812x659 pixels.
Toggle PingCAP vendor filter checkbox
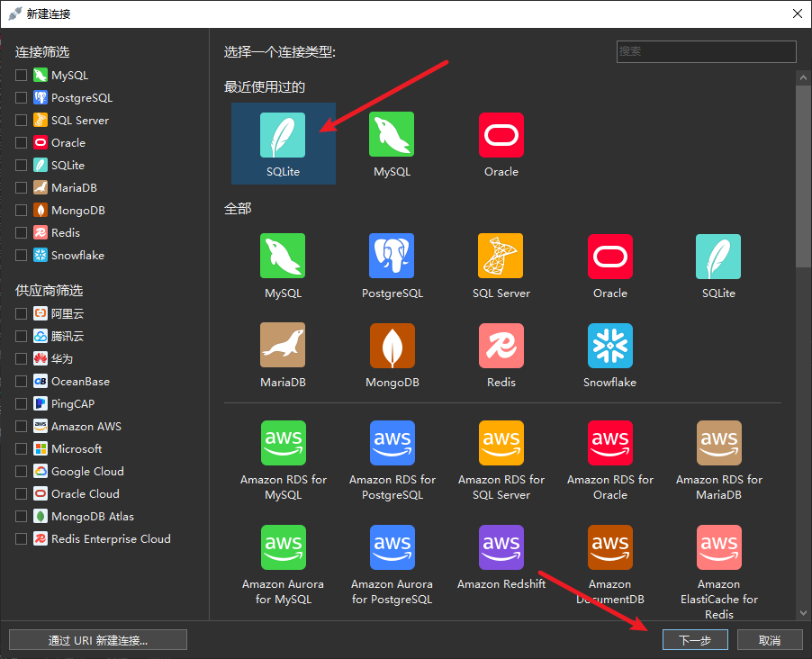point(22,403)
